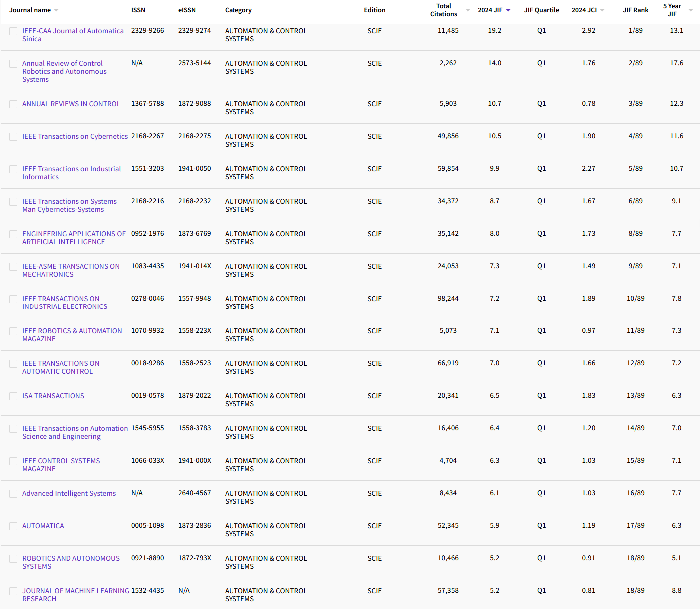This screenshot has width=700, height=609.
Task: Click the Edition column header
Action: coord(375,10)
